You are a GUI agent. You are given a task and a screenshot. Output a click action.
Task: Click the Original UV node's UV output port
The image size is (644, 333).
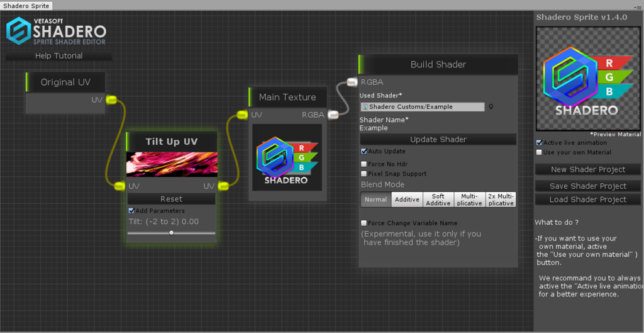(x=111, y=99)
